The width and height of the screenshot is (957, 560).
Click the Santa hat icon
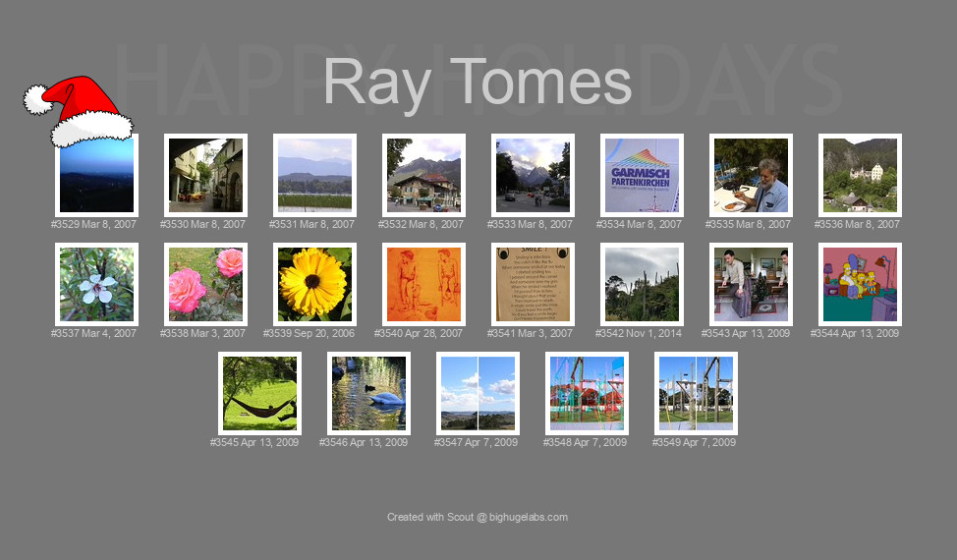(x=79, y=110)
